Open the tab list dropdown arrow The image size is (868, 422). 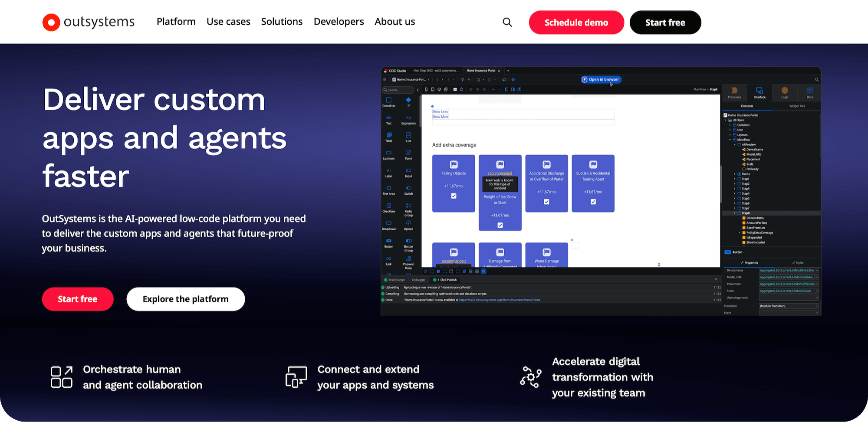(x=508, y=71)
